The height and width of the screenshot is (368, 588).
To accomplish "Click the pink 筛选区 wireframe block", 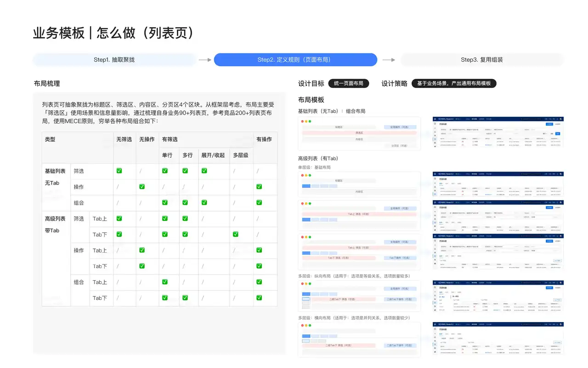I will tap(359, 132).
